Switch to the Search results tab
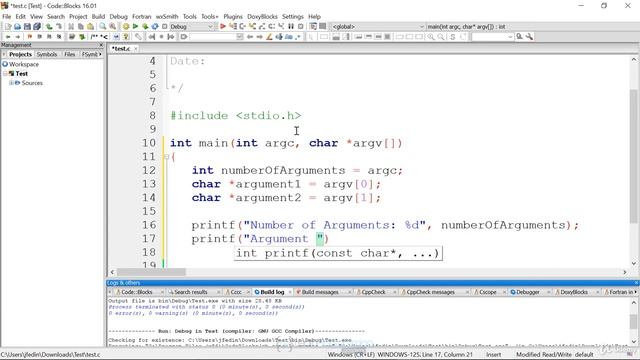 click(190, 292)
